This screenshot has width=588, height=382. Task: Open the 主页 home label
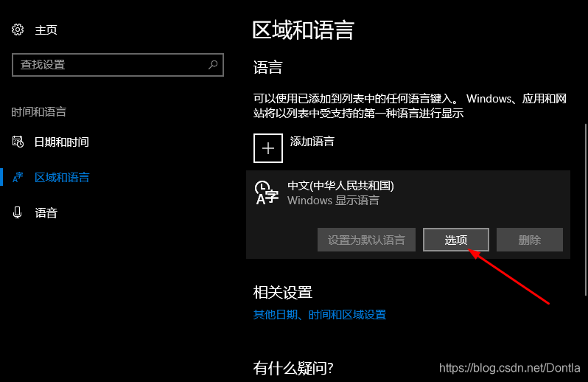click(46, 29)
